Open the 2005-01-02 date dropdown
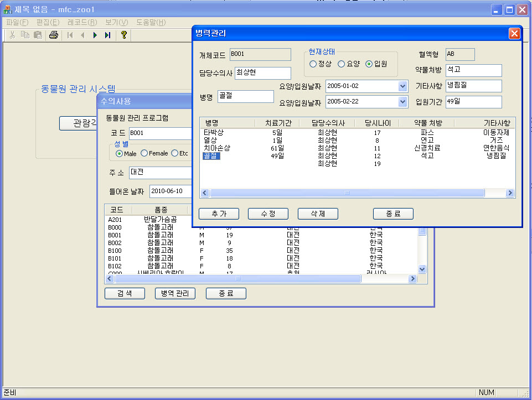 [x=402, y=86]
